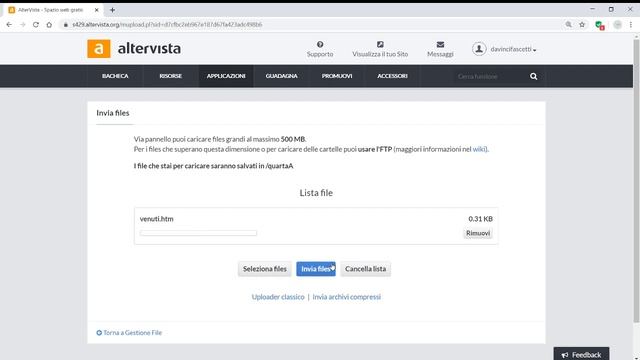Click the user avatar icon
This screenshot has width=640, height=360.
[x=479, y=49]
